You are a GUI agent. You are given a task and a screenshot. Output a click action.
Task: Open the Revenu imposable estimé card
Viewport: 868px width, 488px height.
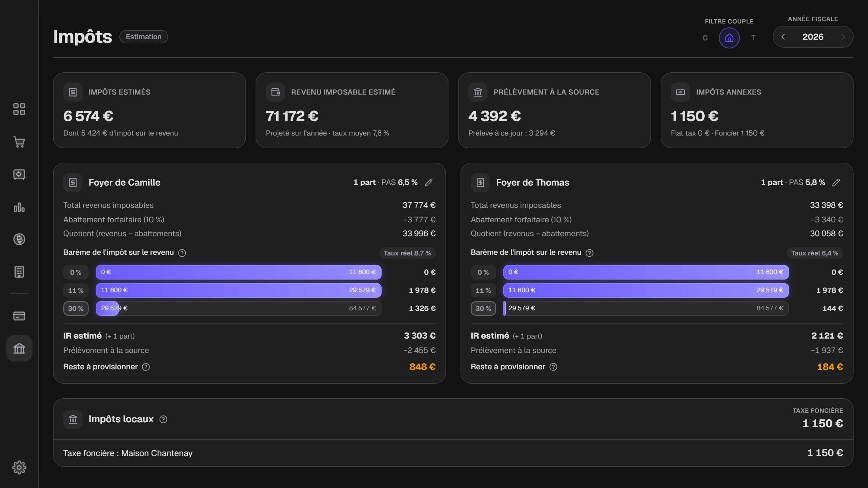click(352, 111)
